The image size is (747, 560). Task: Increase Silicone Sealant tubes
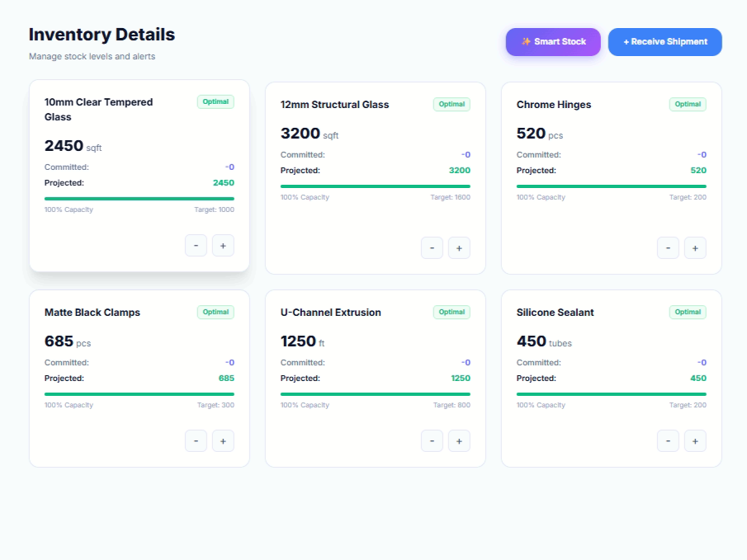(695, 441)
